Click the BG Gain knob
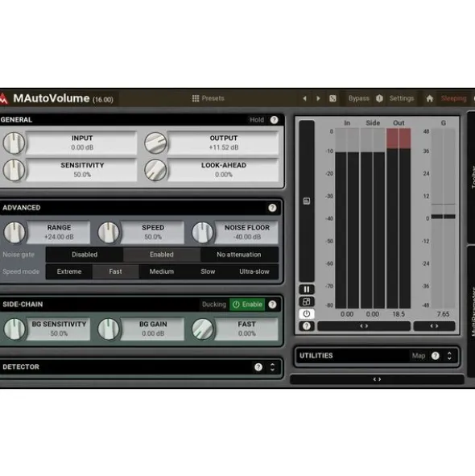This screenshot has height=476, width=475. (x=109, y=329)
